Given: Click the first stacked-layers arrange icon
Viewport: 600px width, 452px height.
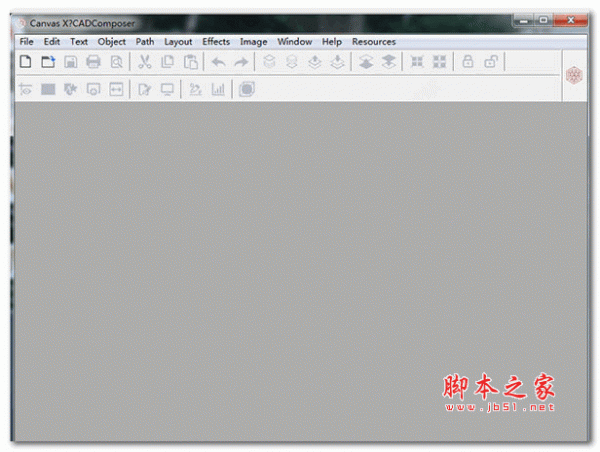Looking at the screenshot, I should 269,62.
